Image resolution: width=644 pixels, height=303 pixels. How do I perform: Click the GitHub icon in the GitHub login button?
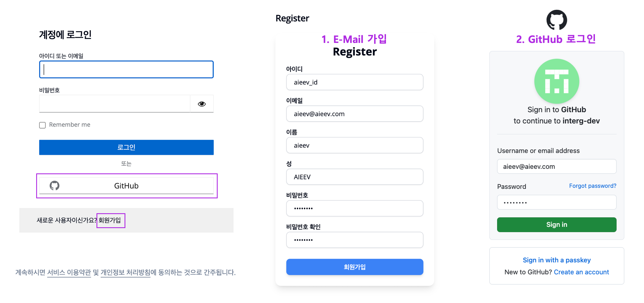(54, 185)
